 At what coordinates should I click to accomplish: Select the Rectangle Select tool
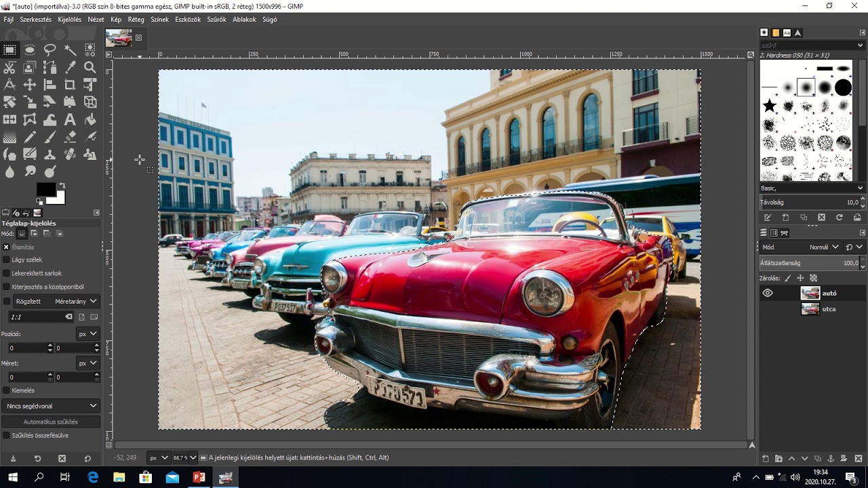click(9, 49)
